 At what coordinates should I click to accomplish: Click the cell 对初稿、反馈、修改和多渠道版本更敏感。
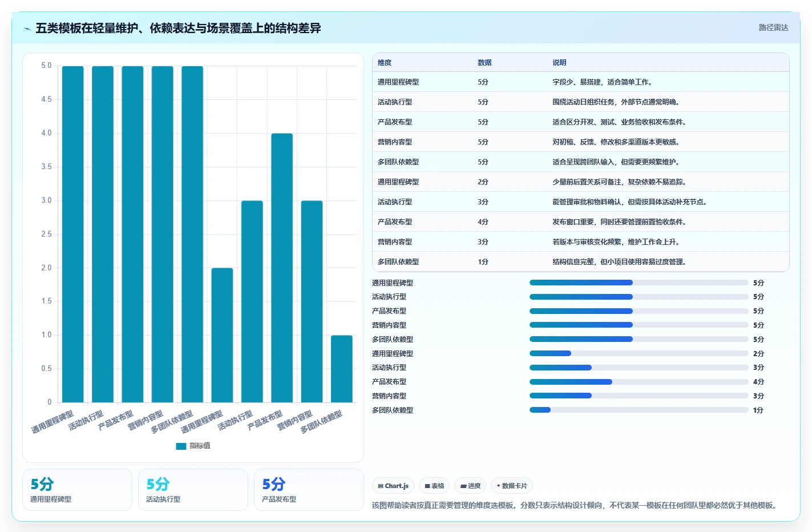(616, 142)
